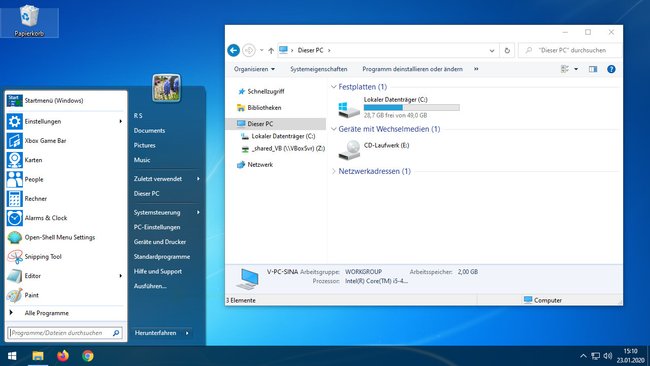The width and height of the screenshot is (650, 366).
Task: Collapse Geräte mit Wechselmedien group
Action: coord(334,129)
